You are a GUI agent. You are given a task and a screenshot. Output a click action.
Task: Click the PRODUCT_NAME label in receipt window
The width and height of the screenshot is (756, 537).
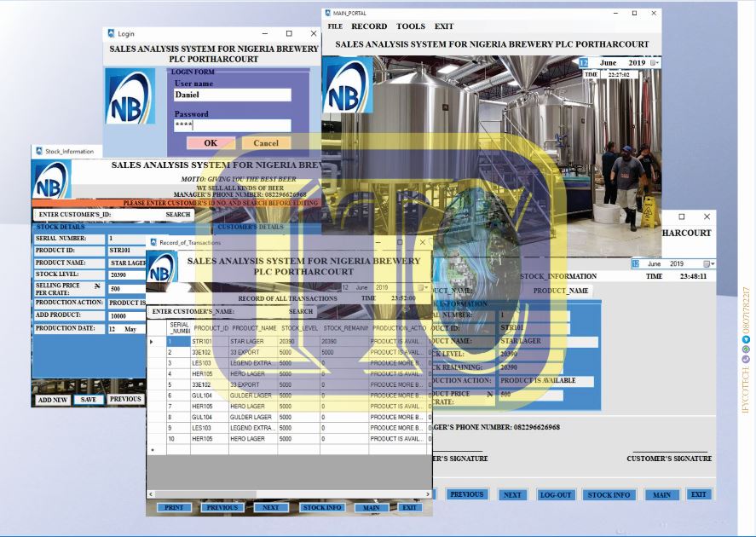(561, 291)
